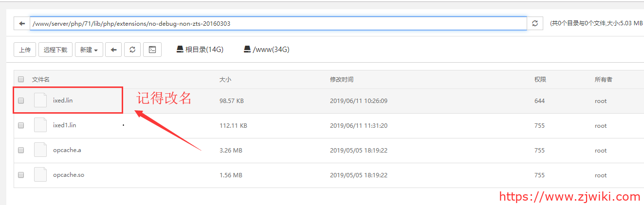644x205 pixels.
Task: Go to 根目录(14G) root disk
Action: (200, 50)
